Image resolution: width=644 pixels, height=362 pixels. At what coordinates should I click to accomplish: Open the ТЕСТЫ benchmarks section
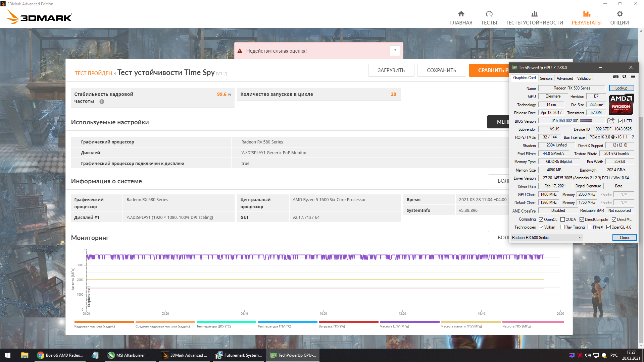click(489, 18)
